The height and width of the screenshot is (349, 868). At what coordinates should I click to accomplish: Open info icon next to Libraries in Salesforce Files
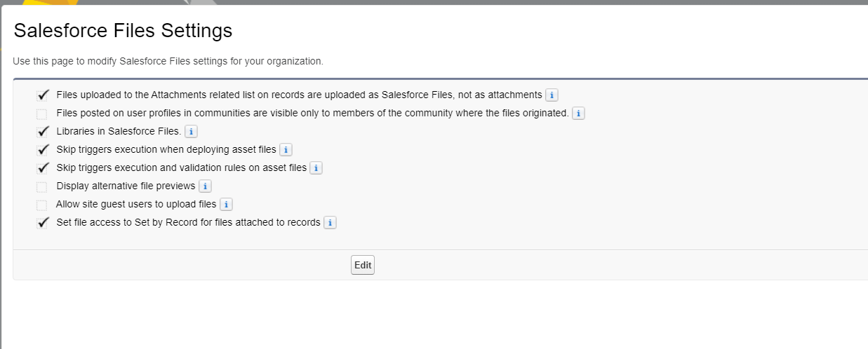[191, 132]
